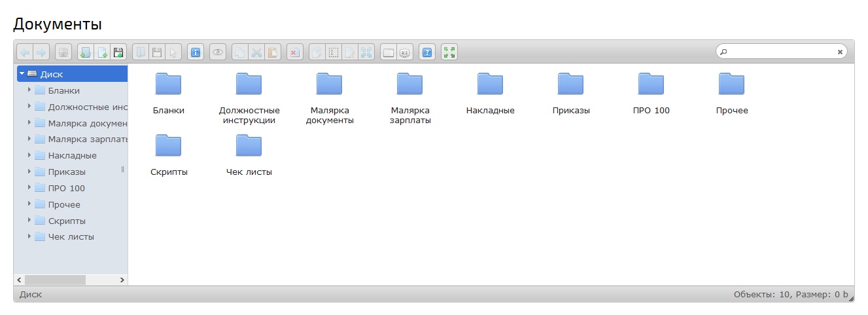Screen dimensions: 868x315
Task: Select Скрипты folder in the main pane
Action: (x=169, y=155)
